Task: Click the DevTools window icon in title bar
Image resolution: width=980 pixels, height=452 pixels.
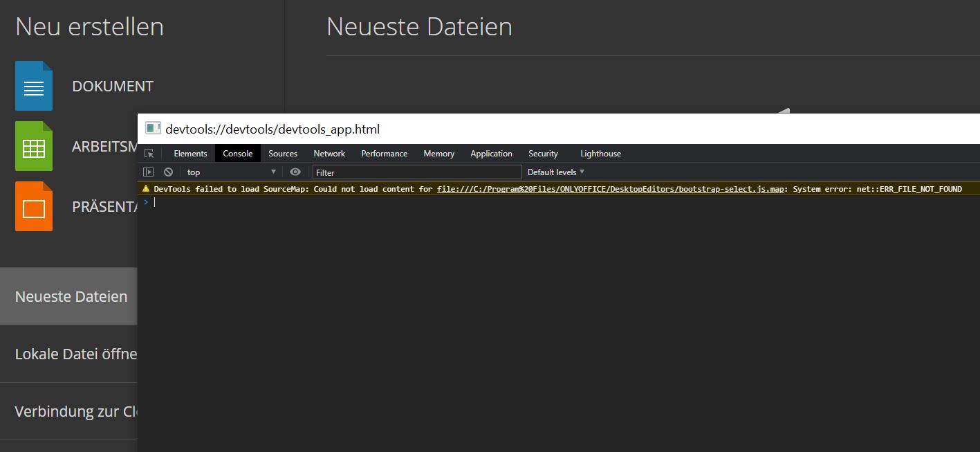Action: point(153,129)
